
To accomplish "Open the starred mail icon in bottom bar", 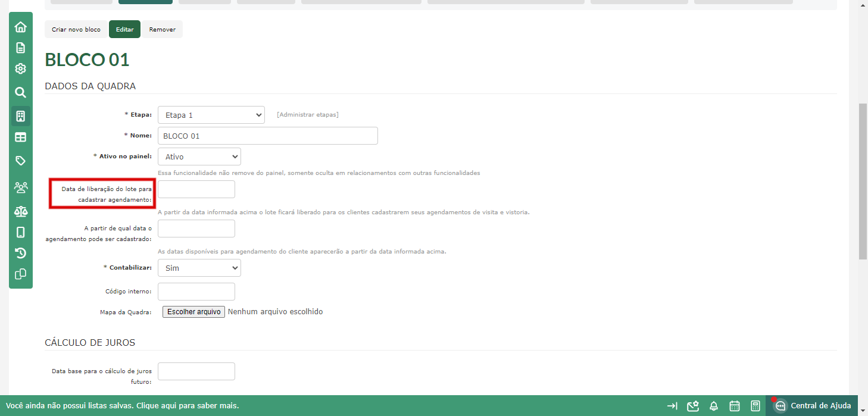I will [x=692, y=406].
